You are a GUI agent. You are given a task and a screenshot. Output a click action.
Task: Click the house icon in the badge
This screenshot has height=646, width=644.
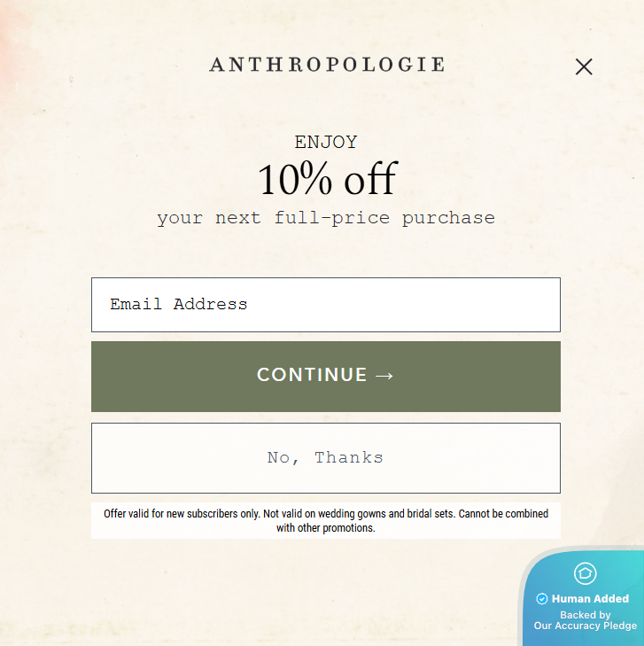(586, 573)
